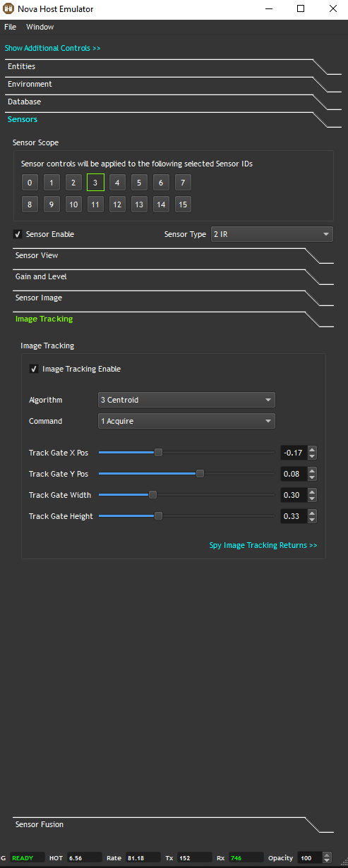Open the File menu
348x868 pixels.
click(10, 27)
